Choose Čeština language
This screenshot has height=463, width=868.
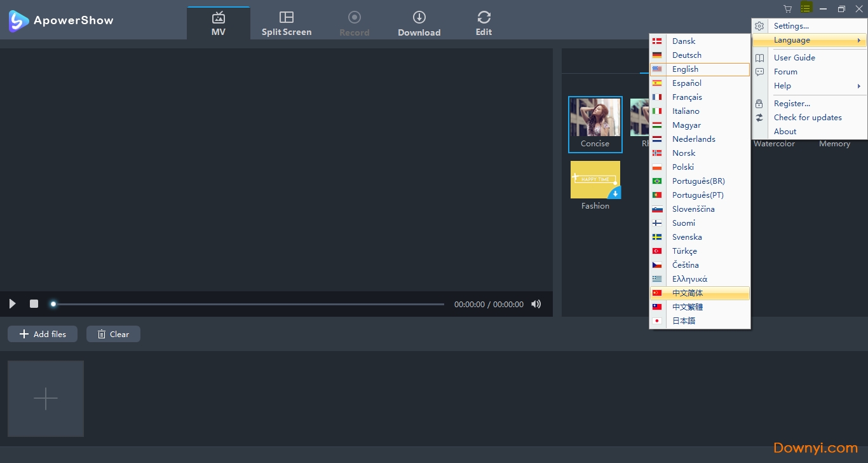point(700,265)
